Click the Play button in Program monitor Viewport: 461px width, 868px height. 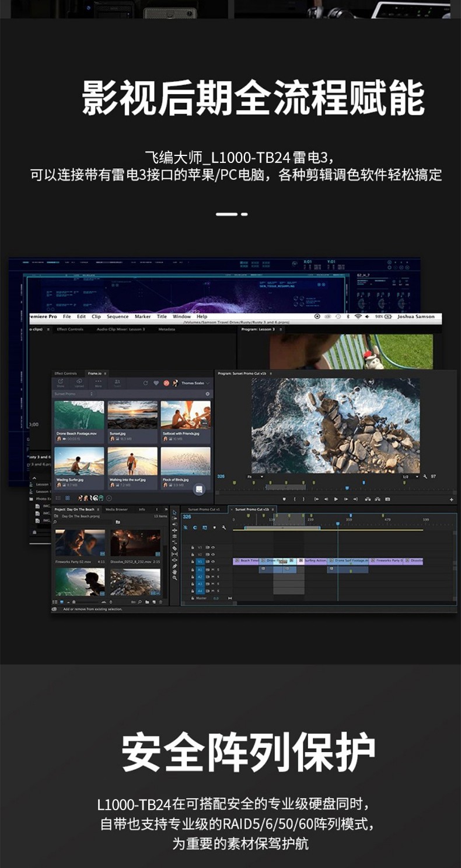coord(336,499)
